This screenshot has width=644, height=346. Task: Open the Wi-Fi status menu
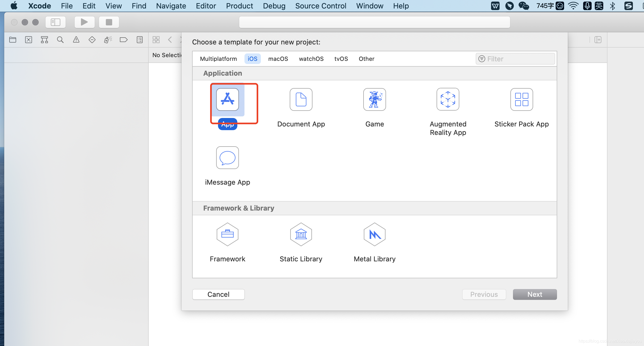click(x=573, y=6)
